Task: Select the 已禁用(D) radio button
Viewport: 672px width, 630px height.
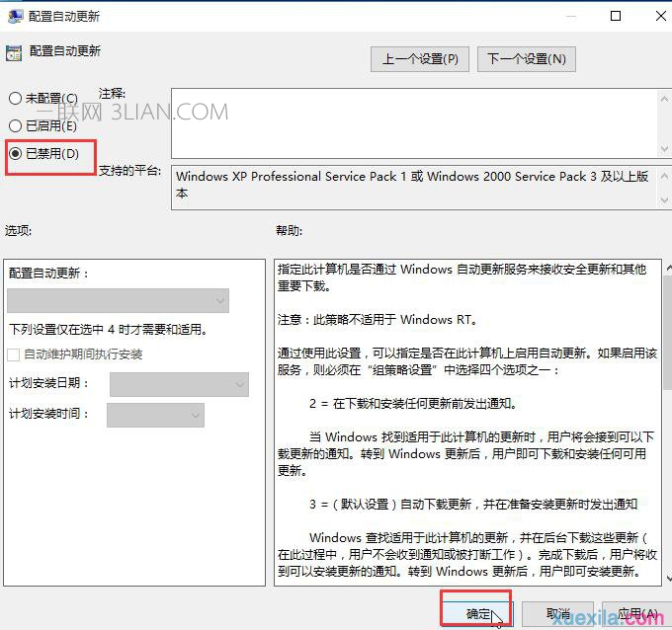Action: click(15, 153)
